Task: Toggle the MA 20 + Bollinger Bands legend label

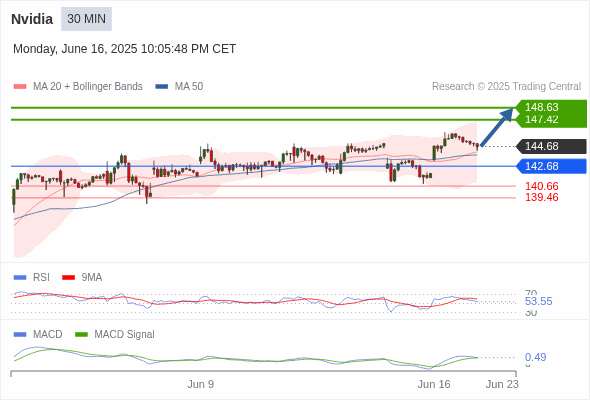Action: [x=88, y=87]
